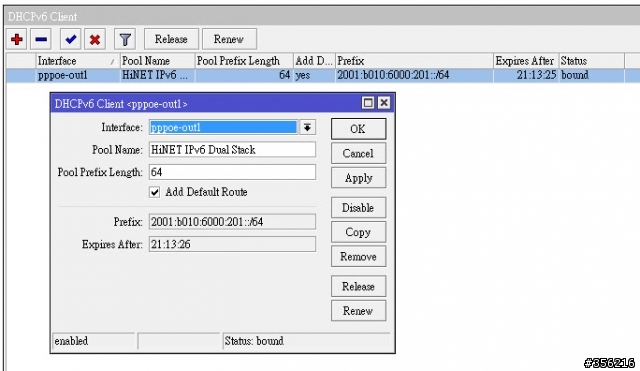Click the Copy button
Image resolution: width=640 pixels, height=371 pixels.
tap(358, 232)
